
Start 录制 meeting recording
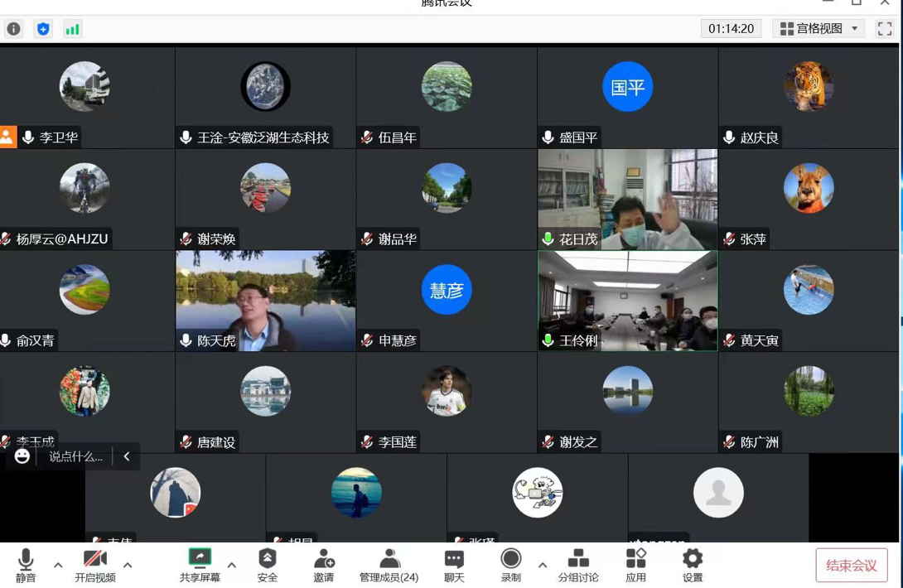[511, 565]
